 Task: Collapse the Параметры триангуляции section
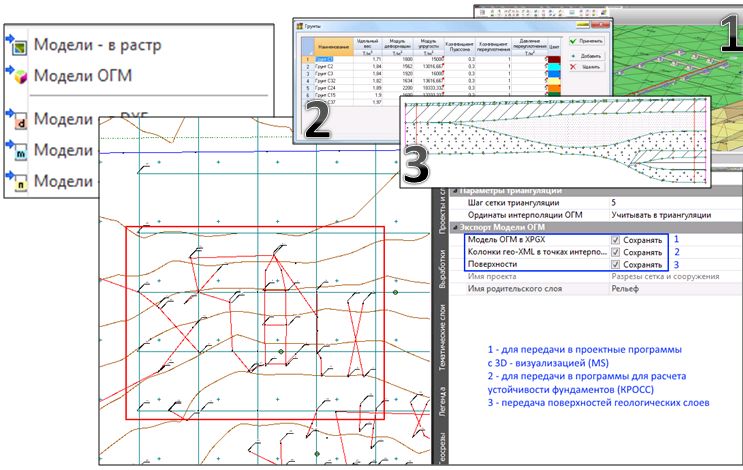[x=455, y=190]
